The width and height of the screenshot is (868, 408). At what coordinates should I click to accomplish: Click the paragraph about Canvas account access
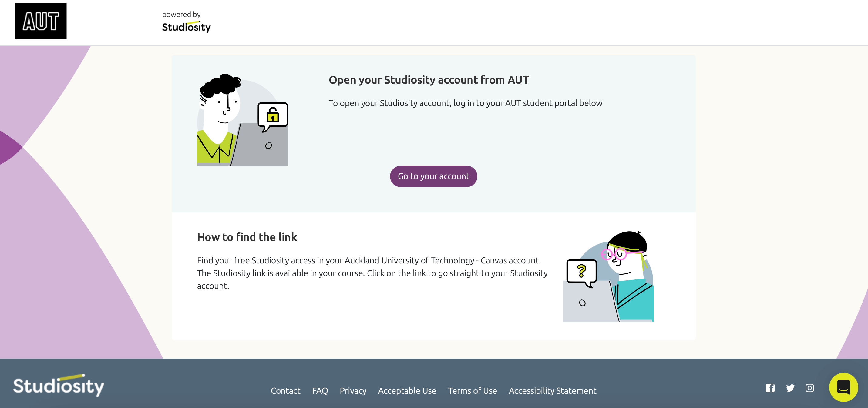[372, 273]
